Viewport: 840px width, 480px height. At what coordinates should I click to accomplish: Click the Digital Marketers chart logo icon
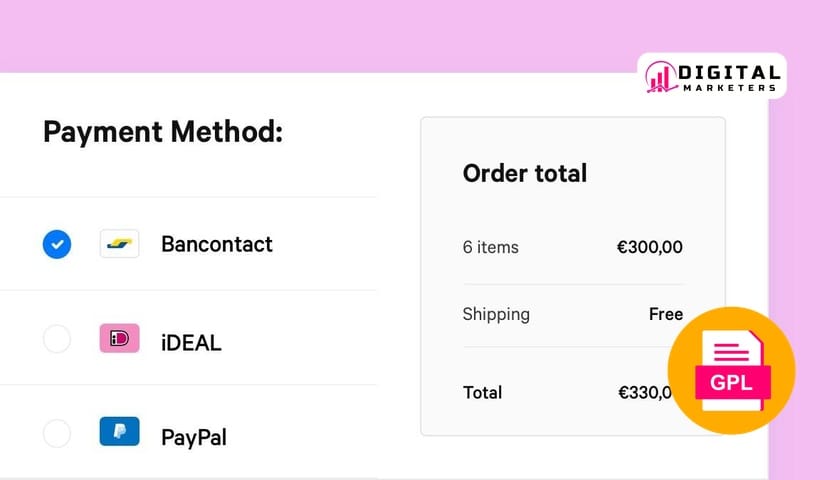click(660, 77)
